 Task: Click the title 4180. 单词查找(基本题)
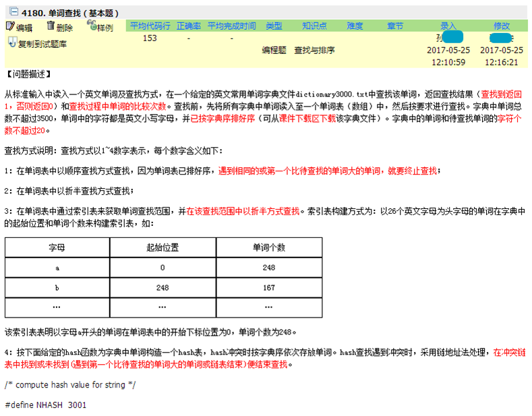(x=70, y=13)
